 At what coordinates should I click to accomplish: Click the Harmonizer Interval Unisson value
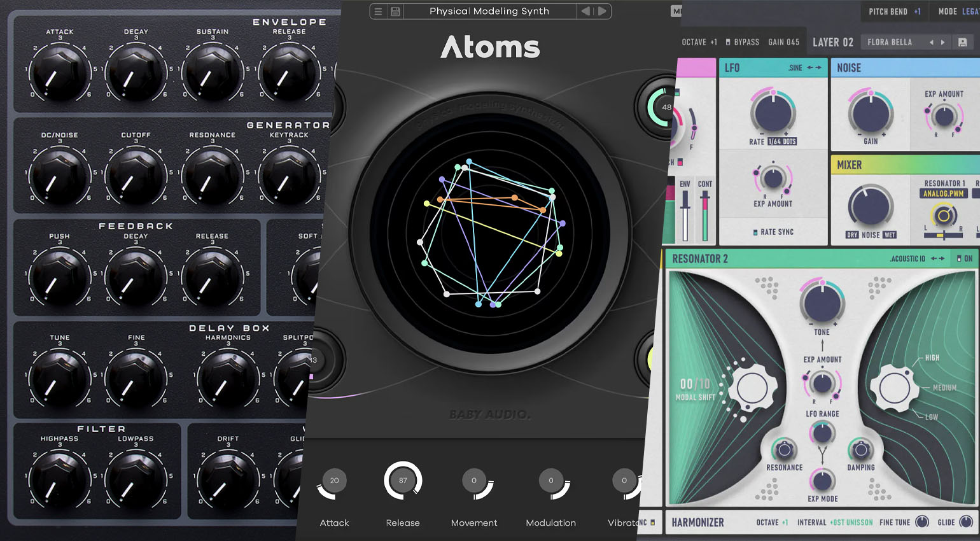[851, 523]
